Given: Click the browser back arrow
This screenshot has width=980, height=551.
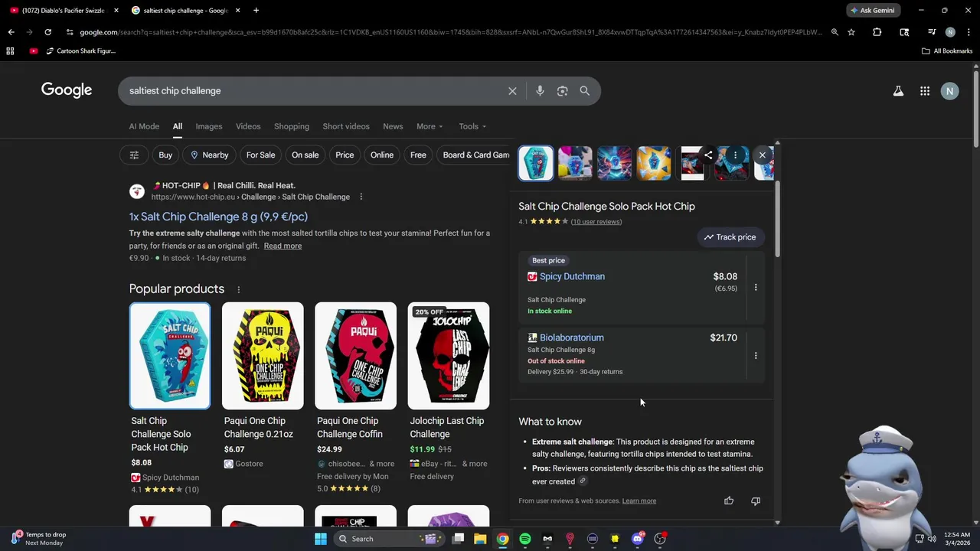Looking at the screenshot, I should (11, 32).
